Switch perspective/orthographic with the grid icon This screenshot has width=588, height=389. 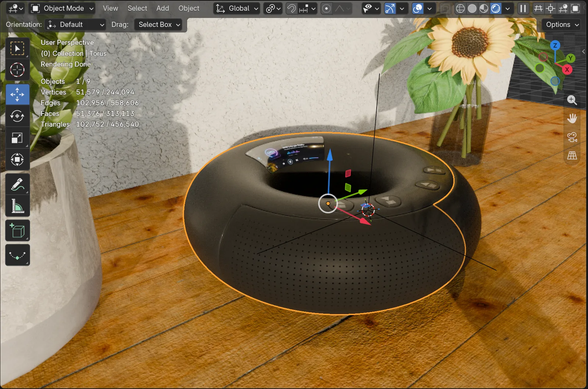[x=572, y=155]
